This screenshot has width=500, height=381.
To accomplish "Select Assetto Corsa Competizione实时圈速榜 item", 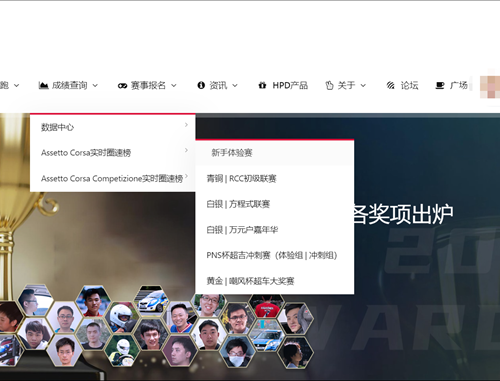I will pos(113,178).
